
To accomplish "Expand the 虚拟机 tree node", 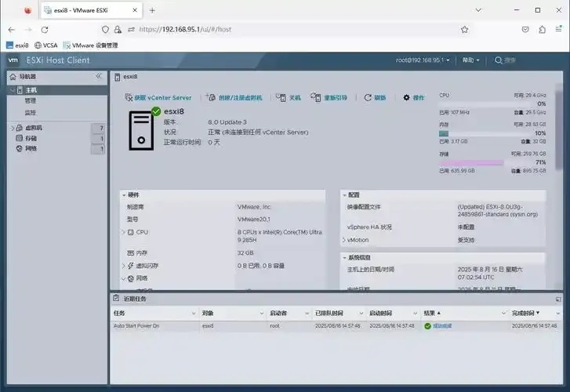I will pyautogui.click(x=12, y=128).
